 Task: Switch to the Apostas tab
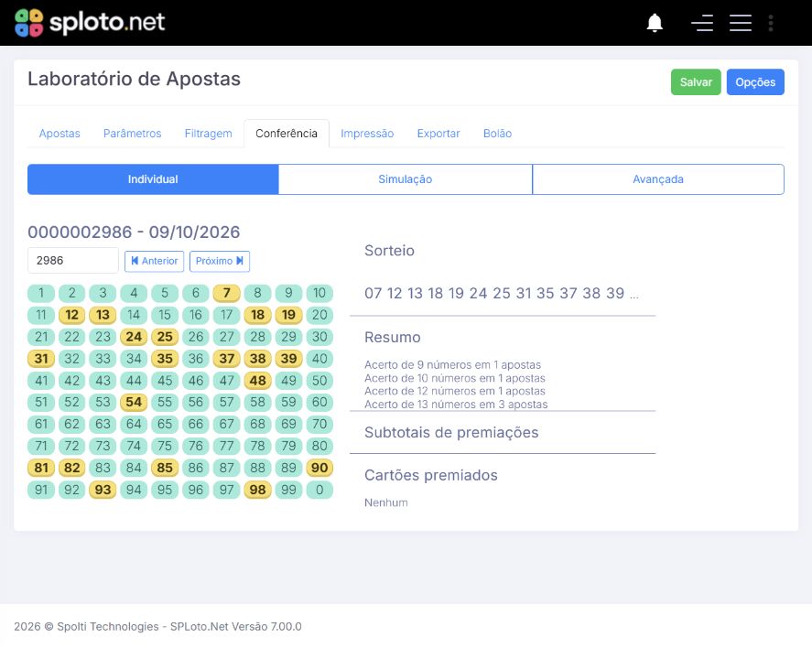60,134
